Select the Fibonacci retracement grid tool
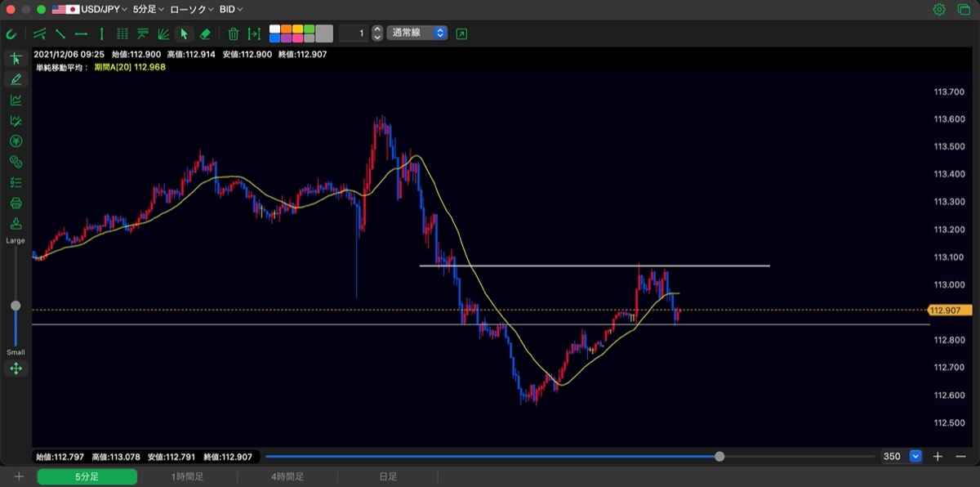980x487 pixels. click(122, 34)
